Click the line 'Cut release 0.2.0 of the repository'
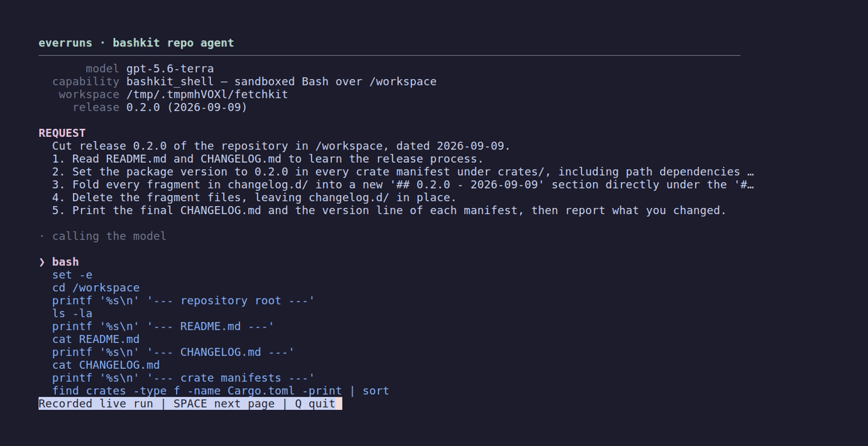Viewport: 868px width, 446px height. point(281,146)
